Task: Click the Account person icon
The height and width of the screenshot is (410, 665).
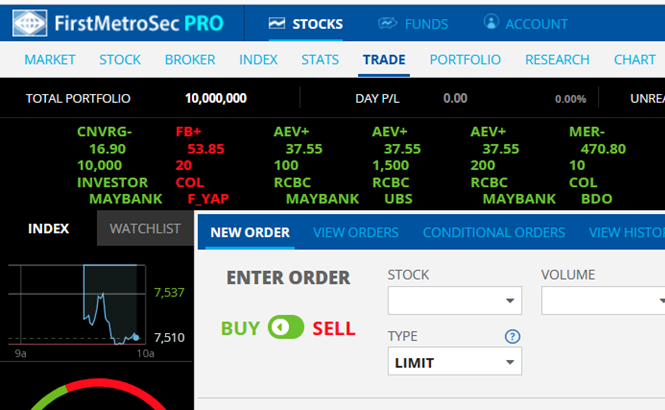Action: 491,22
